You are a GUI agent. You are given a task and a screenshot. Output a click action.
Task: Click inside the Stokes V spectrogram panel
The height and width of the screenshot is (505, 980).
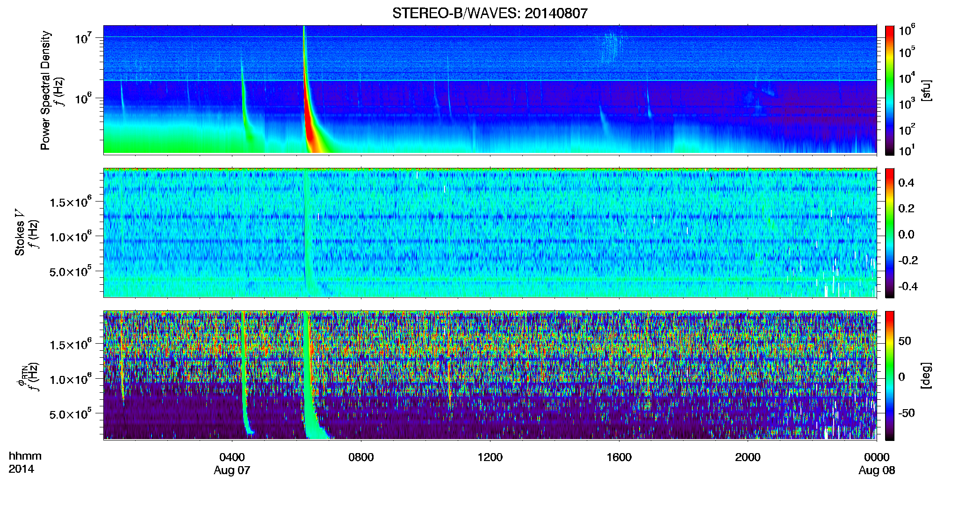pos(490,233)
